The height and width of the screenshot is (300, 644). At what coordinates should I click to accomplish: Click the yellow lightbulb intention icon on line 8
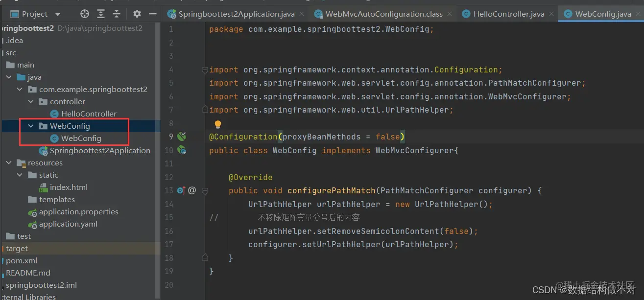(218, 124)
